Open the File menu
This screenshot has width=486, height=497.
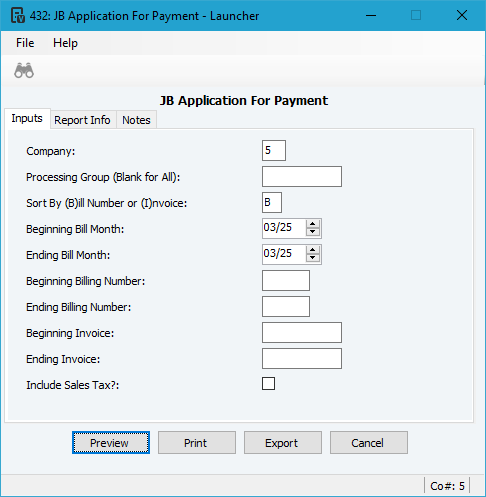pyautogui.click(x=25, y=43)
